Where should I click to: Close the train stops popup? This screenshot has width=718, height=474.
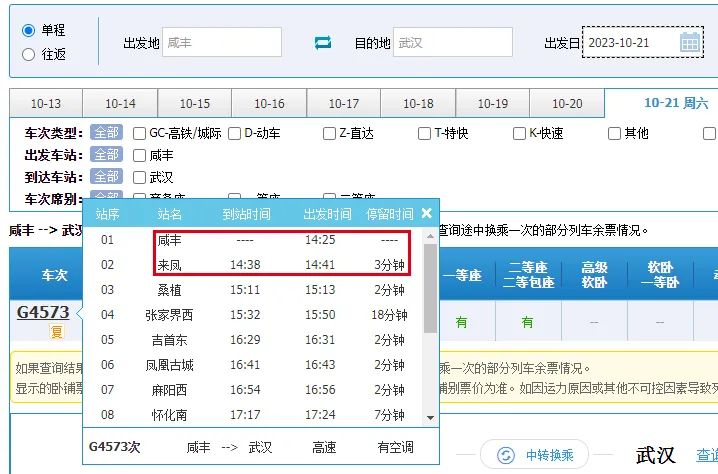click(427, 213)
